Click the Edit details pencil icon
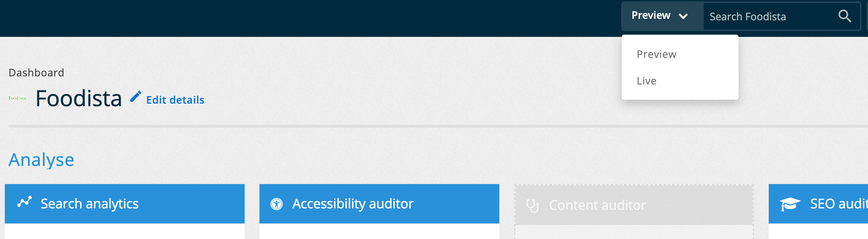This screenshot has height=239, width=868. pos(136,97)
